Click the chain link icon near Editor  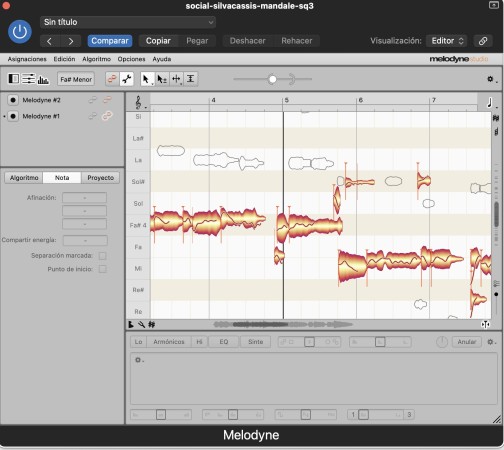tap(483, 41)
